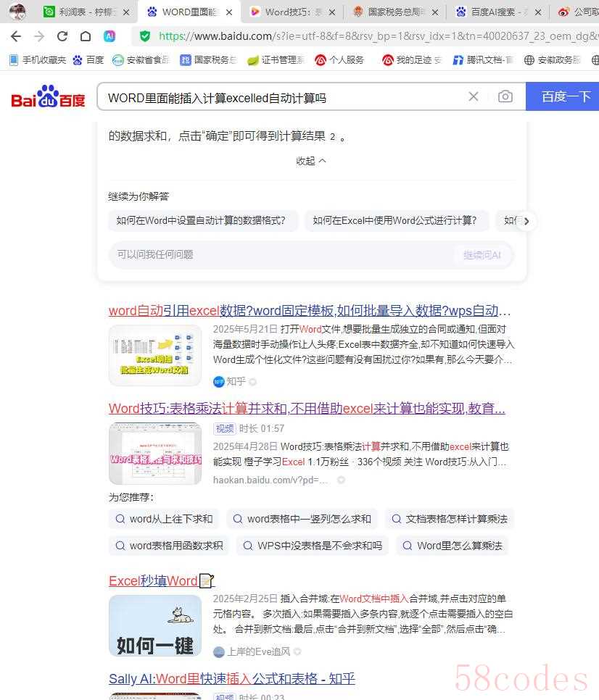599x700 pixels.
Task: Open thumbnail of Excel批量生成Word文档 result
Action: coord(155,355)
